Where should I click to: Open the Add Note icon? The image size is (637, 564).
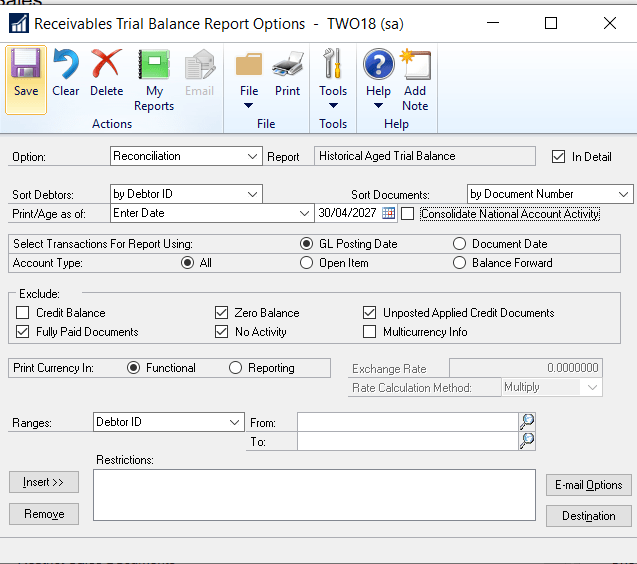tap(415, 68)
